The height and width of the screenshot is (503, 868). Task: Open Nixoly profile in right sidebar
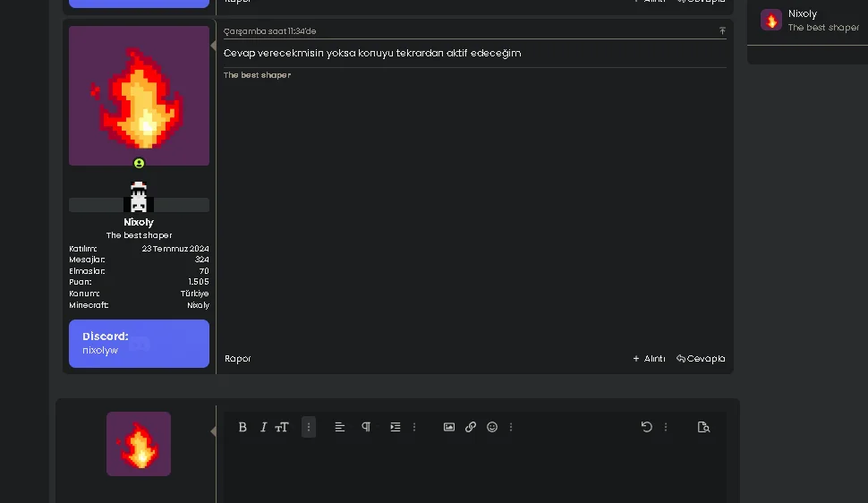802,13
